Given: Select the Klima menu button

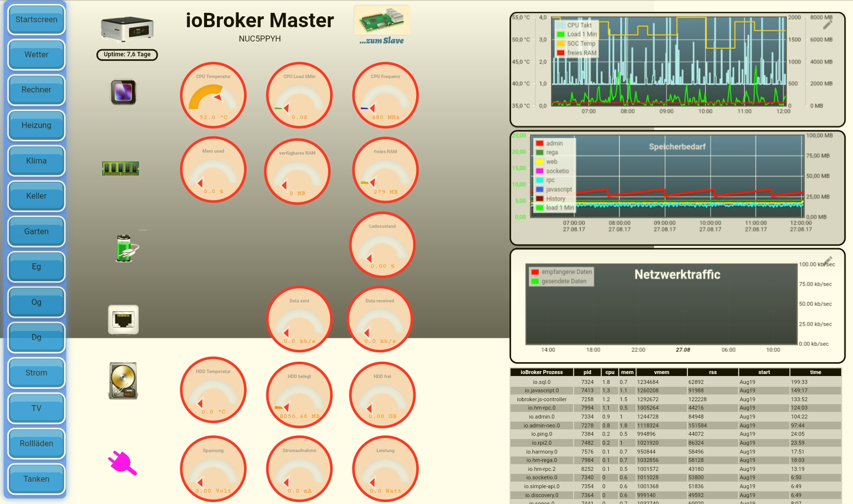Looking at the screenshot, I should [37, 161].
